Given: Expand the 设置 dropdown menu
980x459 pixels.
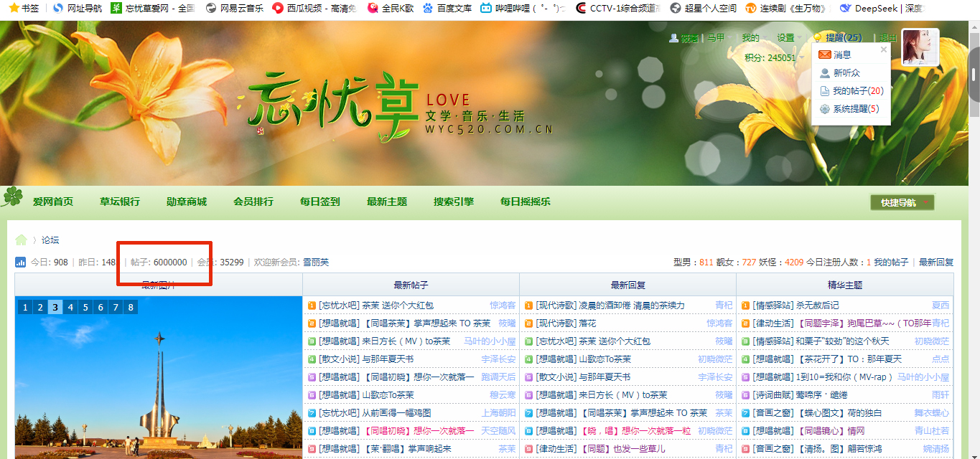Looking at the screenshot, I should coord(789,38).
